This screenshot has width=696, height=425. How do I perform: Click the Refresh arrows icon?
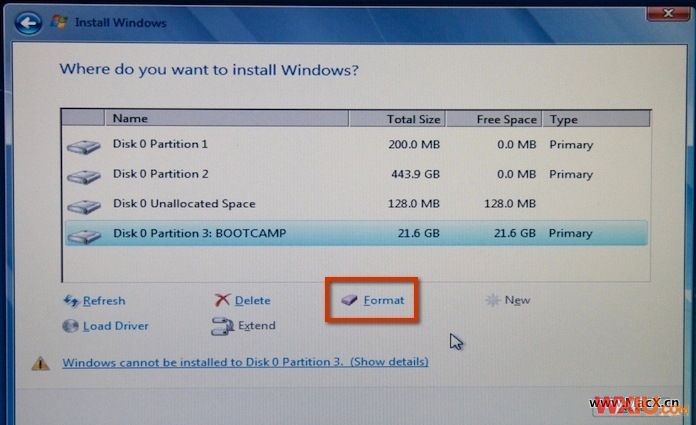point(71,301)
